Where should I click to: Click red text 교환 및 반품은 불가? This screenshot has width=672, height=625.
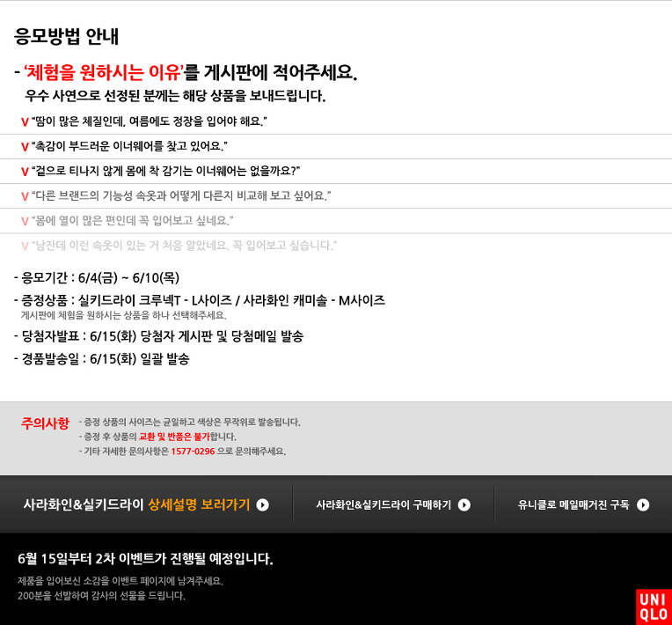[x=174, y=437]
